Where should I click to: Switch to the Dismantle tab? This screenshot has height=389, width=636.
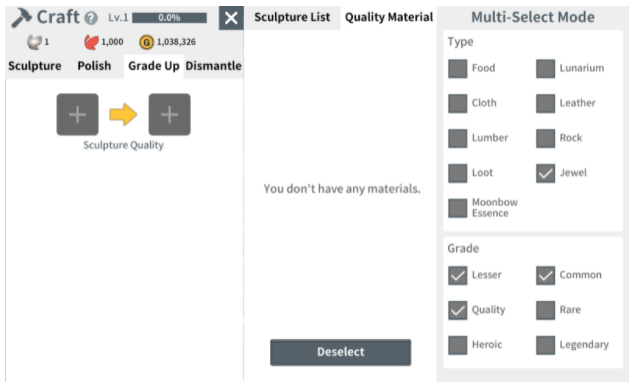point(213,66)
